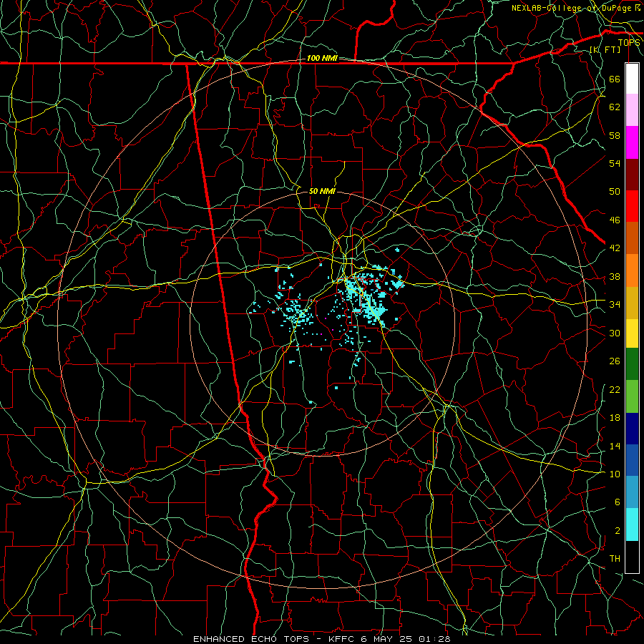Click the TOPS legend title
The width and height of the screenshot is (644, 644).
pos(629,42)
